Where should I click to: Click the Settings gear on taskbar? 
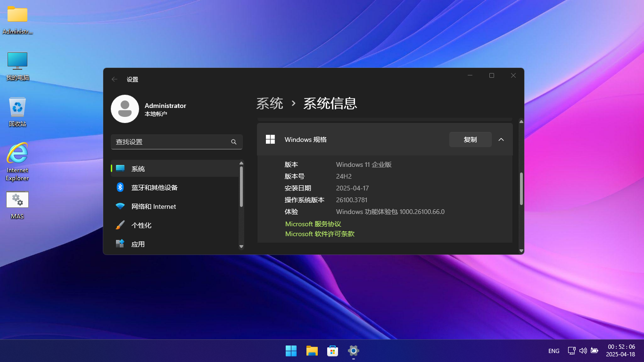click(354, 351)
